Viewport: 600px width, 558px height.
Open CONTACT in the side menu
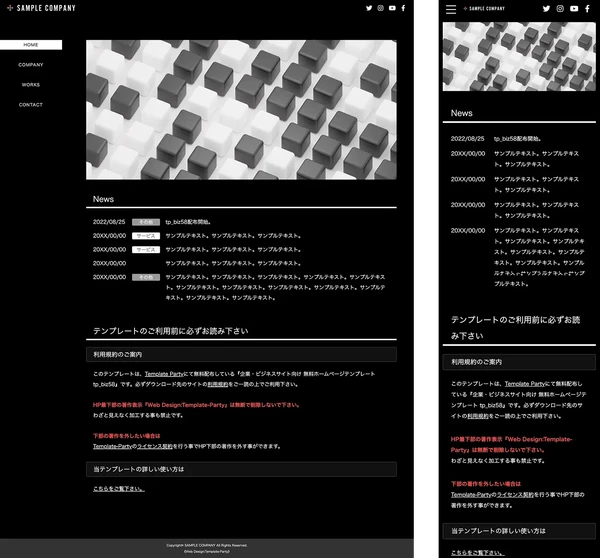click(x=31, y=104)
